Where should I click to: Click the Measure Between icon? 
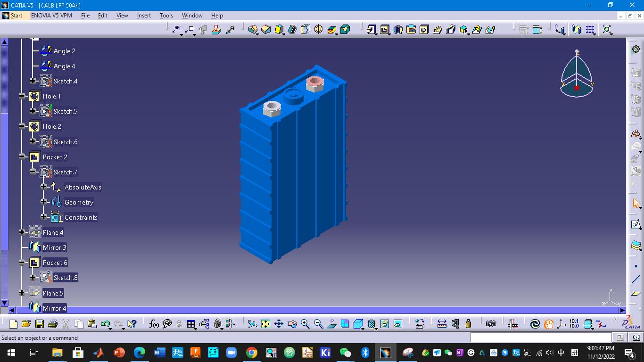click(442, 324)
